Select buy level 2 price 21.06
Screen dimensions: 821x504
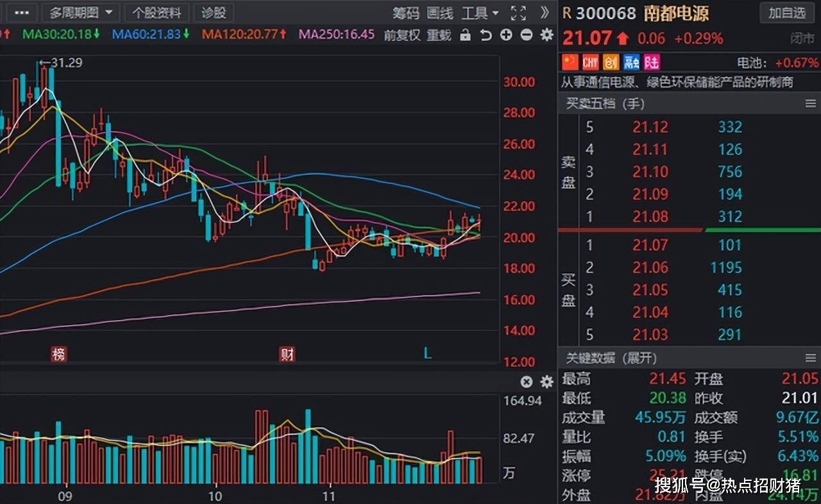[x=650, y=267]
